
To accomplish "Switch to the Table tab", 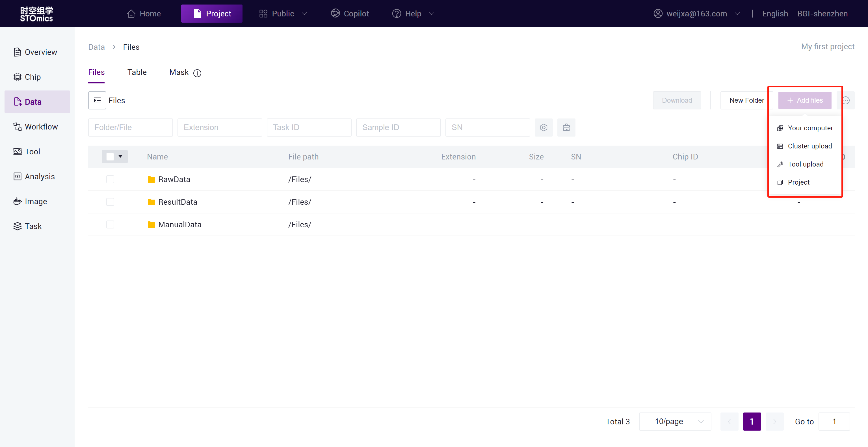I will [137, 72].
